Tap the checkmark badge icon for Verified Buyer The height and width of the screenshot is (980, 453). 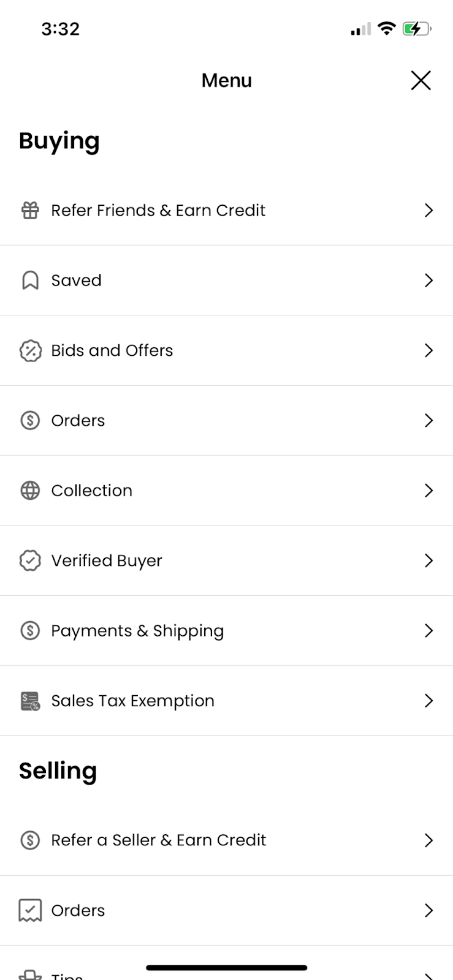coord(30,561)
